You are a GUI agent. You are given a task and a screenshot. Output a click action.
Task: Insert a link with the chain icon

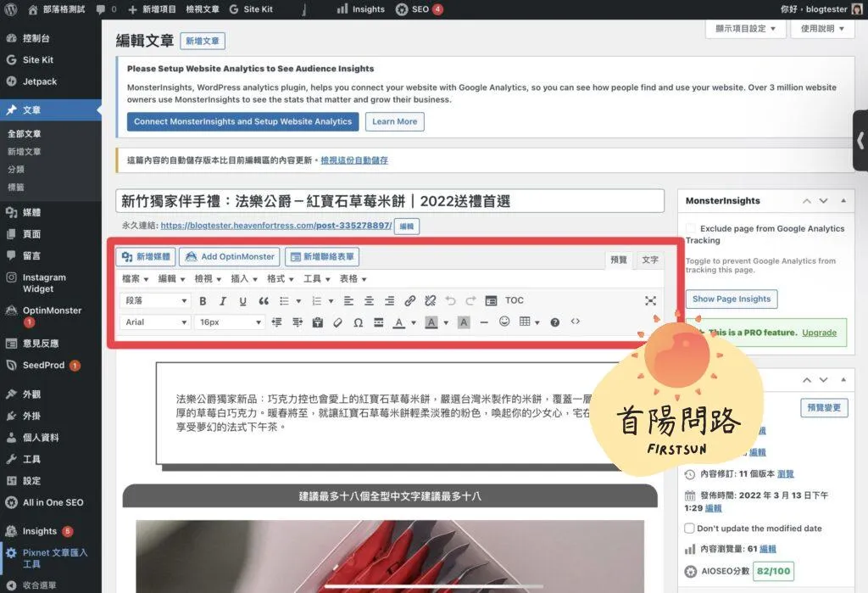(x=410, y=301)
